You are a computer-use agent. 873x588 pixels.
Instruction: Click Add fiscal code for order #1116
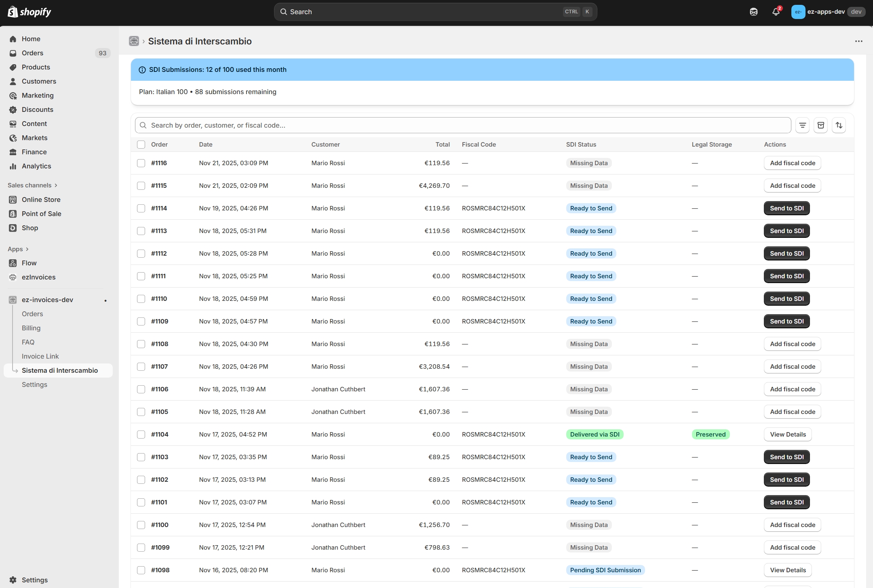(x=792, y=163)
